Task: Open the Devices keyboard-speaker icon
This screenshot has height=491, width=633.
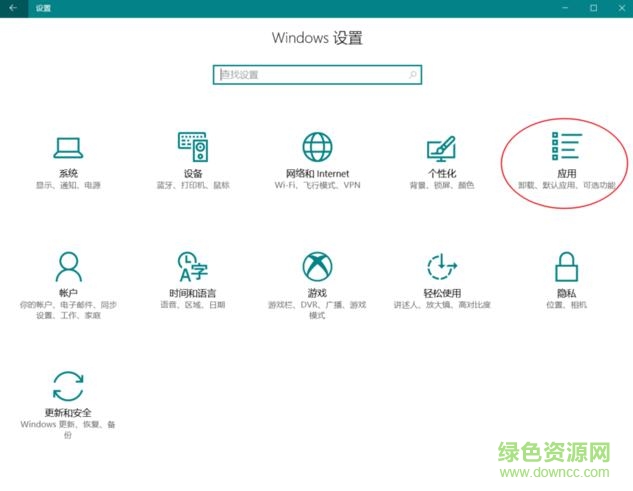Action: (193, 147)
